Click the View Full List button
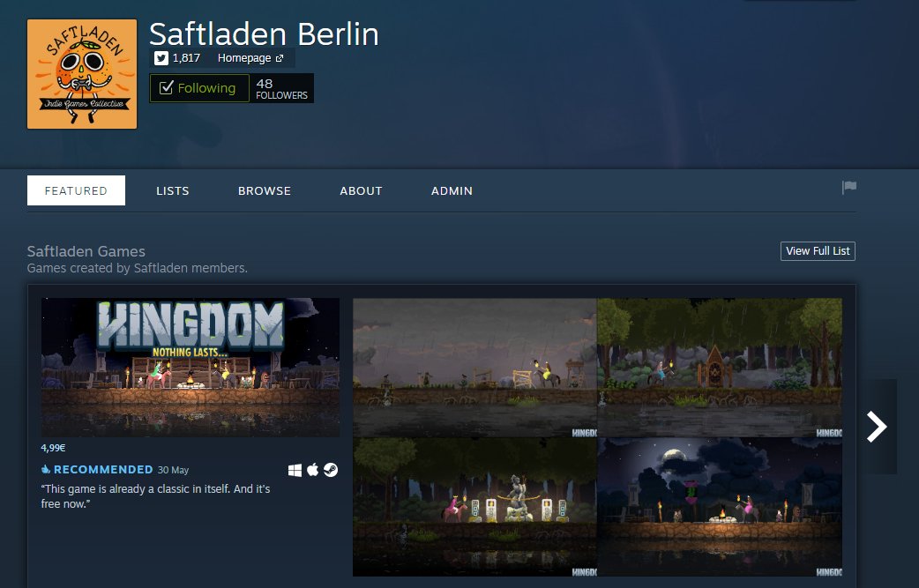 click(818, 250)
